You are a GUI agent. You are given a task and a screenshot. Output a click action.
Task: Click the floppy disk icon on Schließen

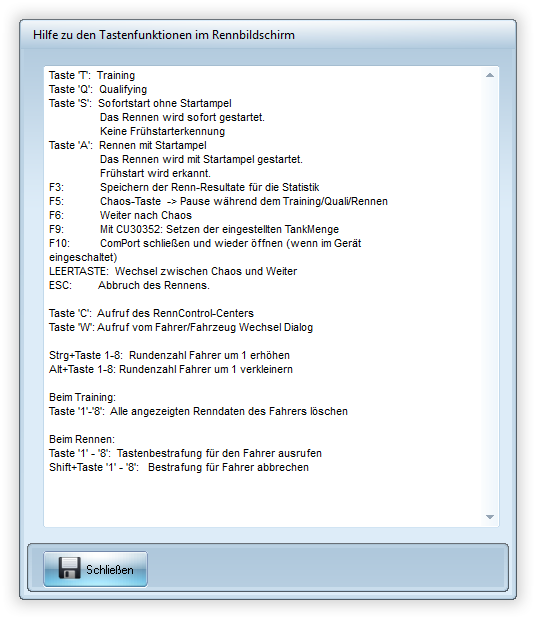coord(69,568)
